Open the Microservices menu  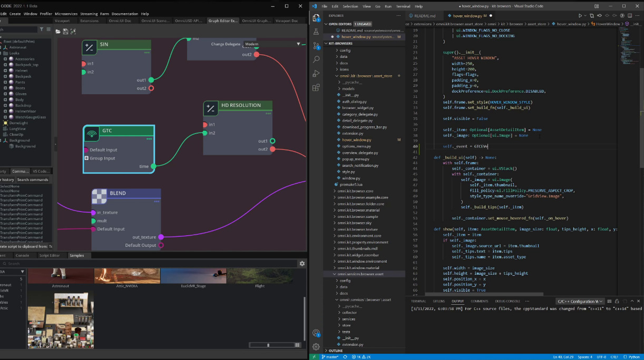pos(66,14)
